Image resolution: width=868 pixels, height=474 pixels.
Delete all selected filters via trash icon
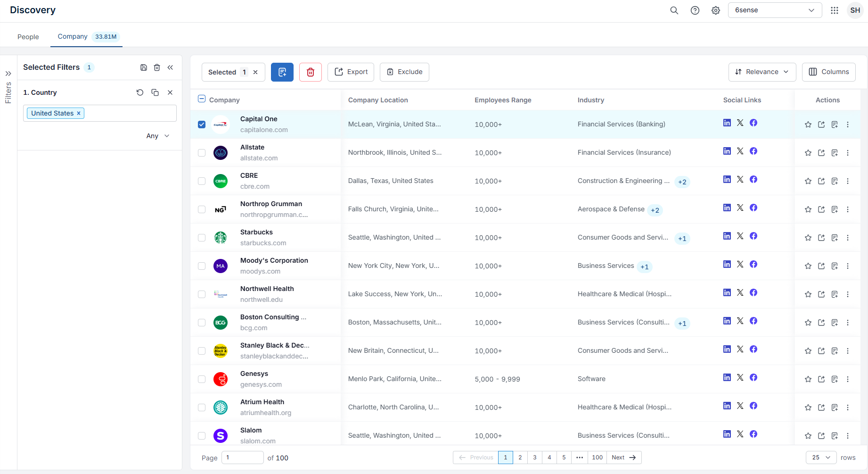(x=157, y=67)
